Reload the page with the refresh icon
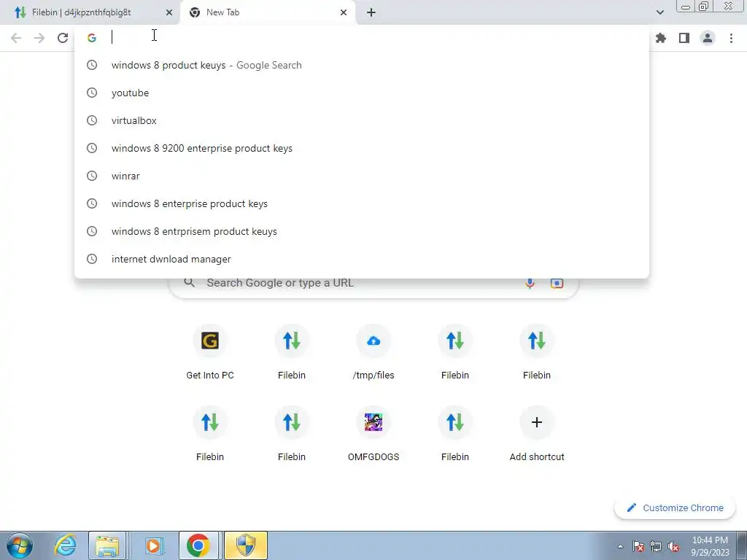 tap(63, 38)
